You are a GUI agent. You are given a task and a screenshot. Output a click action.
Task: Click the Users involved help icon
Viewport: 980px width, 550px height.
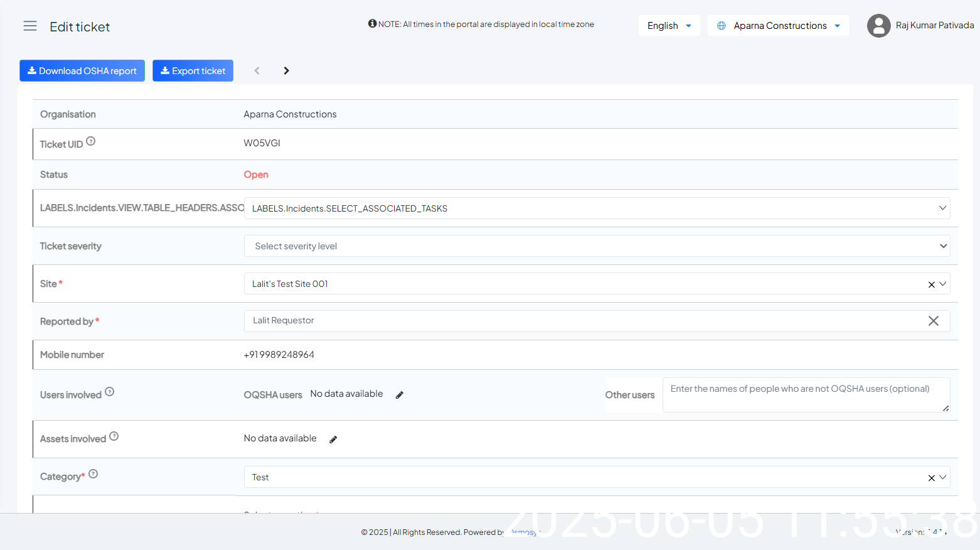[x=110, y=392]
